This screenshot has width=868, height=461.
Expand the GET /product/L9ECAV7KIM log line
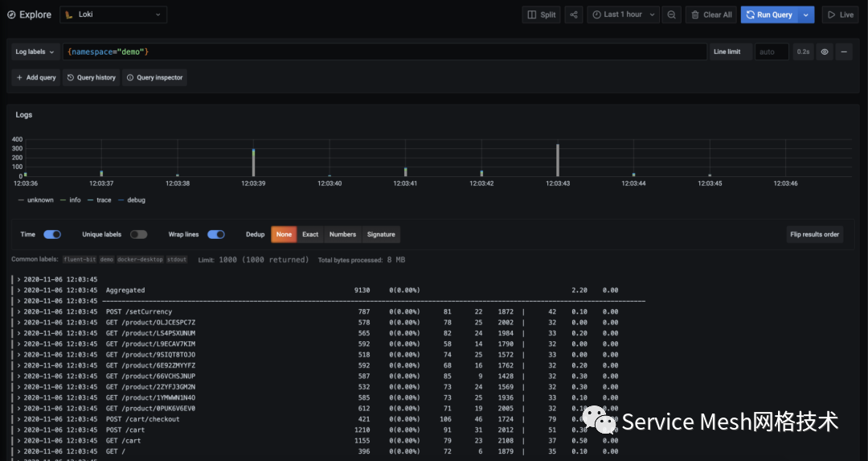18,344
